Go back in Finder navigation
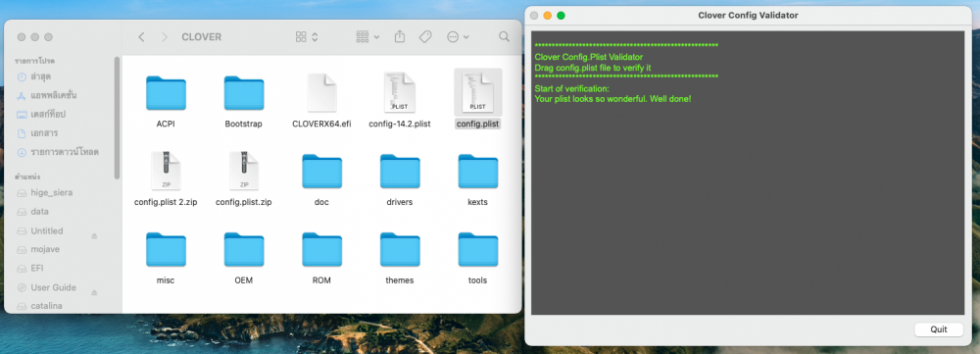Image resolution: width=980 pixels, height=354 pixels. coord(141,37)
